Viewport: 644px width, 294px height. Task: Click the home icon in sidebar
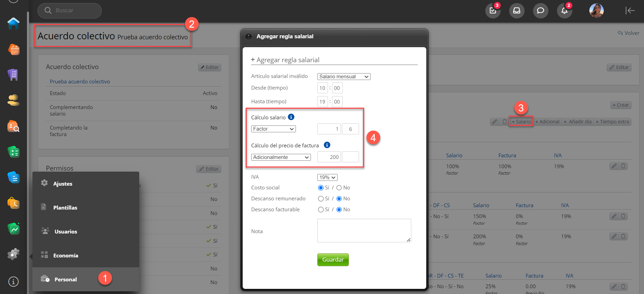coord(13,24)
